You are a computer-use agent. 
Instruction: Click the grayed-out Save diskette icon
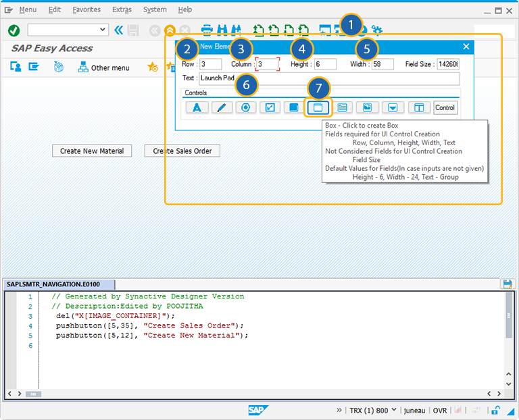click(x=133, y=30)
